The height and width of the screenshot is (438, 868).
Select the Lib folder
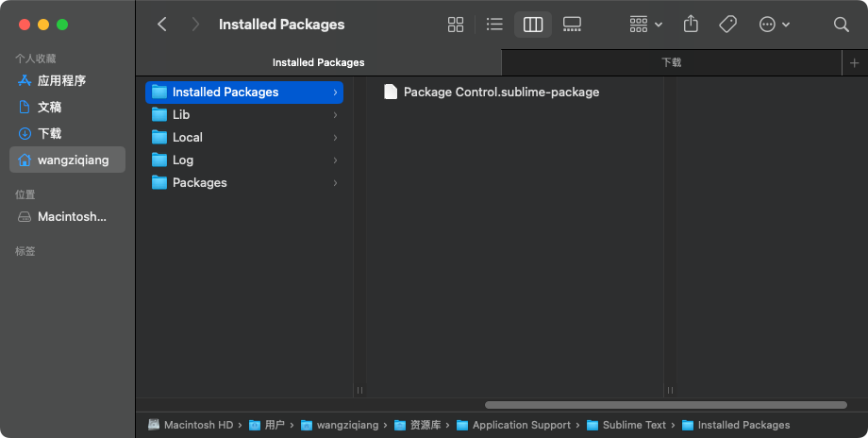coord(244,114)
